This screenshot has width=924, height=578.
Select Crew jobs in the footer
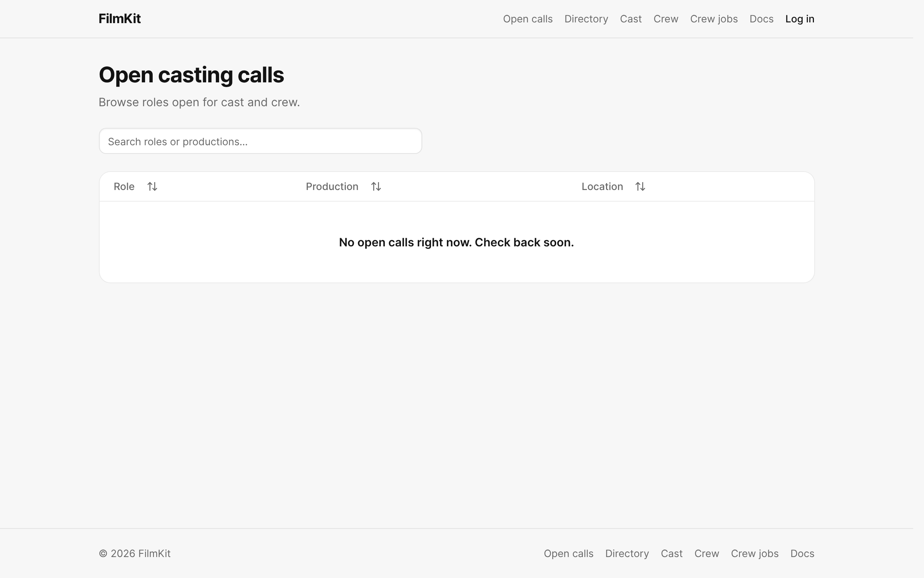754,553
